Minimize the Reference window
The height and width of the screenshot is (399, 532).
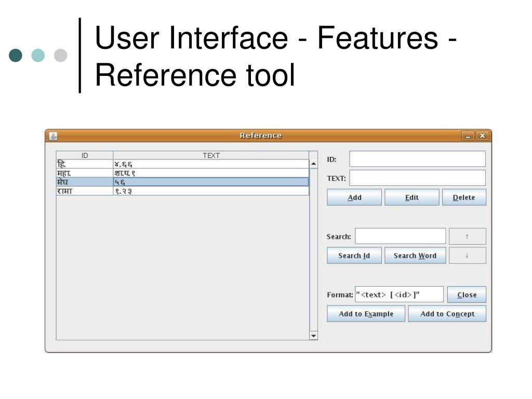tap(468, 136)
